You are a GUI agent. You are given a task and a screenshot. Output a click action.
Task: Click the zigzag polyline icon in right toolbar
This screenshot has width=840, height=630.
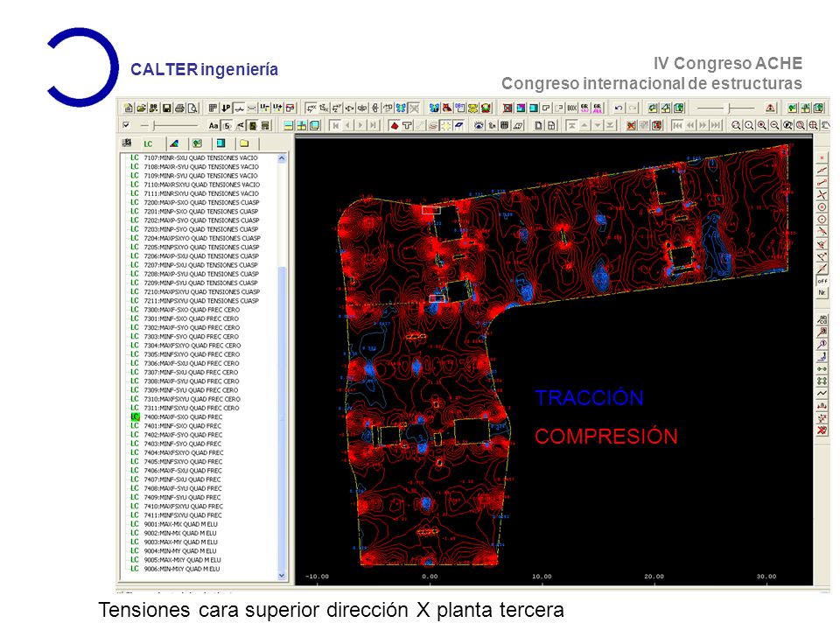[822, 393]
